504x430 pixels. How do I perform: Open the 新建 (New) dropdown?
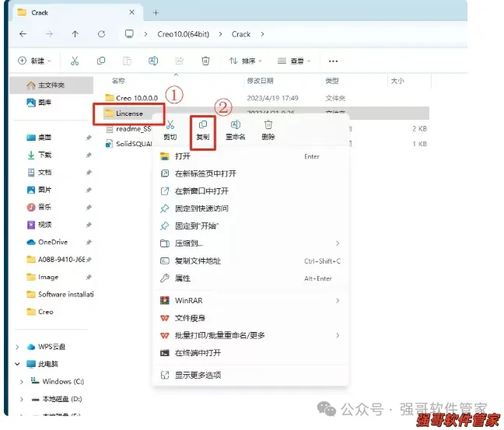click(35, 61)
